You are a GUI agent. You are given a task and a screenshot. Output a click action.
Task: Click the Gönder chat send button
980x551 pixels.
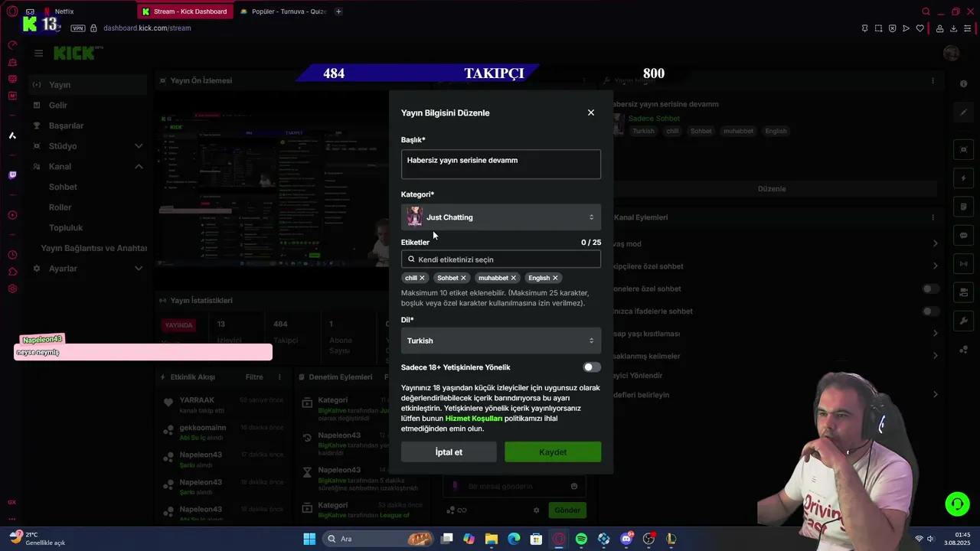click(567, 510)
